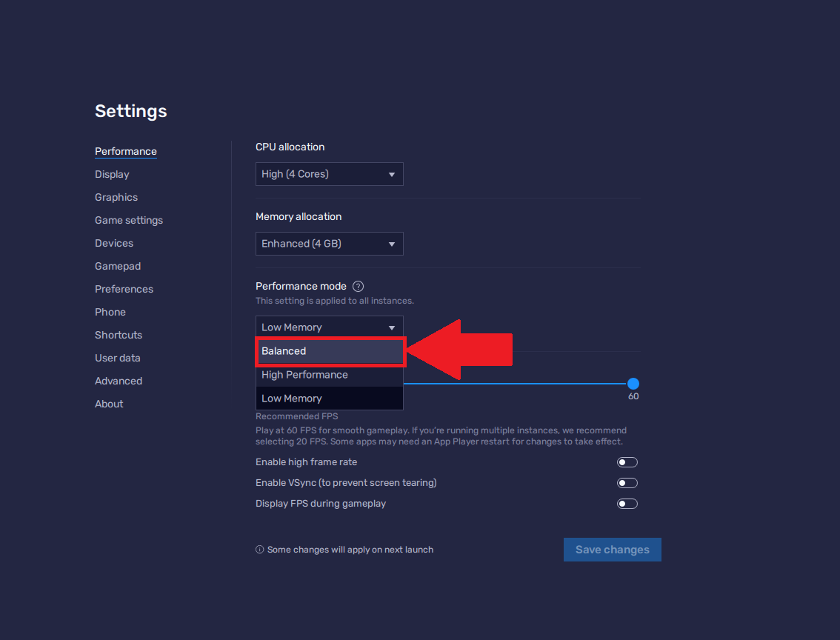The image size is (840, 640).
Task: Turn on the VSync toggle
Action: (x=627, y=483)
